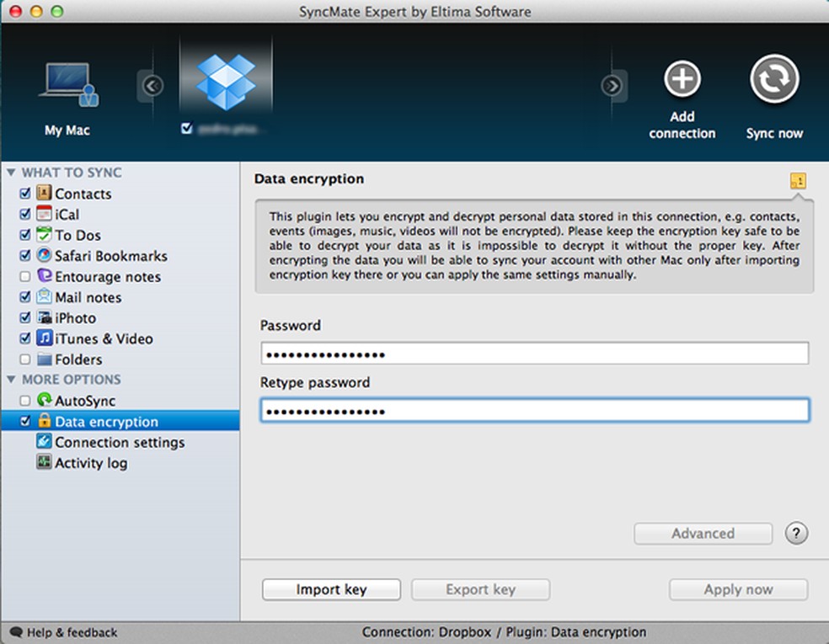The height and width of the screenshot is (644, 829).
Task: Click the Mail notes envelope icon
Action: click(44, 296)
